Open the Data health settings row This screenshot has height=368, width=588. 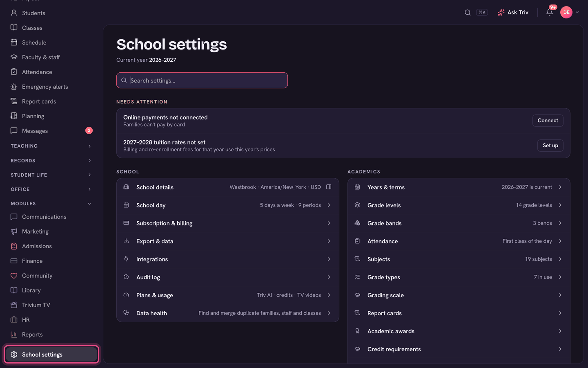coord(228,313)
